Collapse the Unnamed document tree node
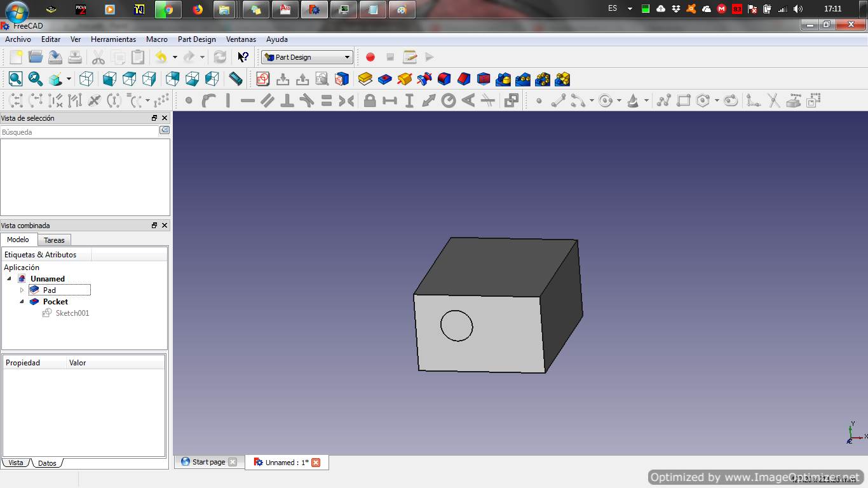 (x=9, y=279)
